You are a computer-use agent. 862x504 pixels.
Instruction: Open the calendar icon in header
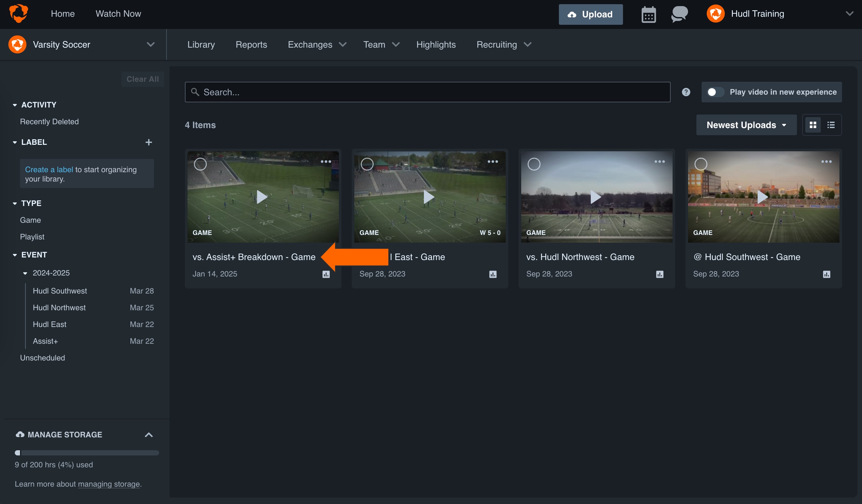coord(648,14)
